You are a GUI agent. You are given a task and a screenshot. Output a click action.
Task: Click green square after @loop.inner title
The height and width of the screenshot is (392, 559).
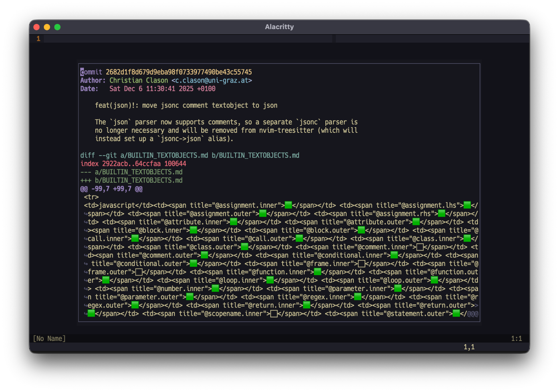coord(270,281)
